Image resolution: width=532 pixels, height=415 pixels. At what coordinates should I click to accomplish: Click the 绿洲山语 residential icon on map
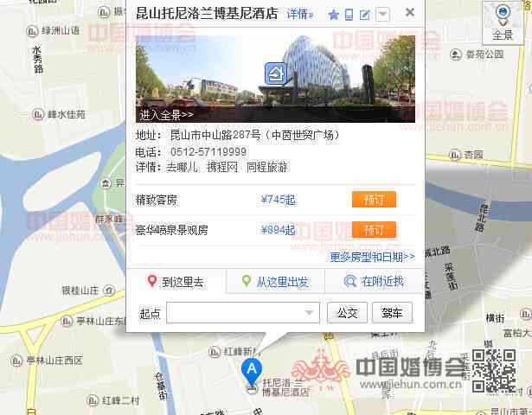tap(32, 31)
